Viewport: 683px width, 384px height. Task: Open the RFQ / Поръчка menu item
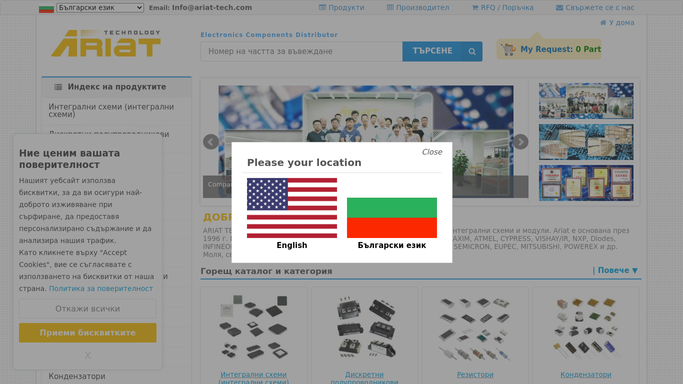tap(502, 7)
